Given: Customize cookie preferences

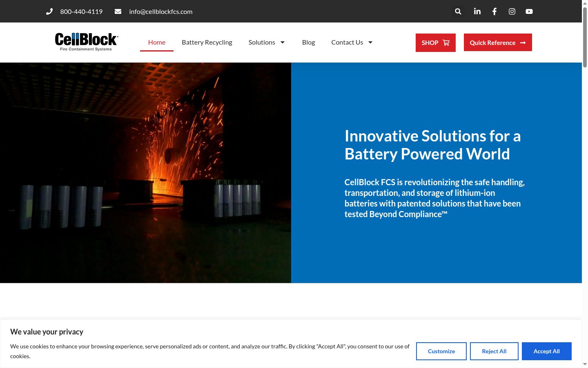Looking at the screenshot, I should pyautogui.click(x=441, y=351).
